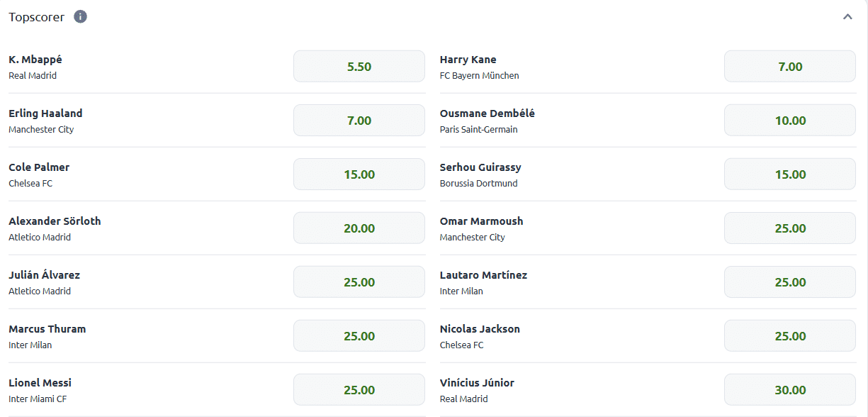Click the Lionel Messi player name

tap(40, 383)
